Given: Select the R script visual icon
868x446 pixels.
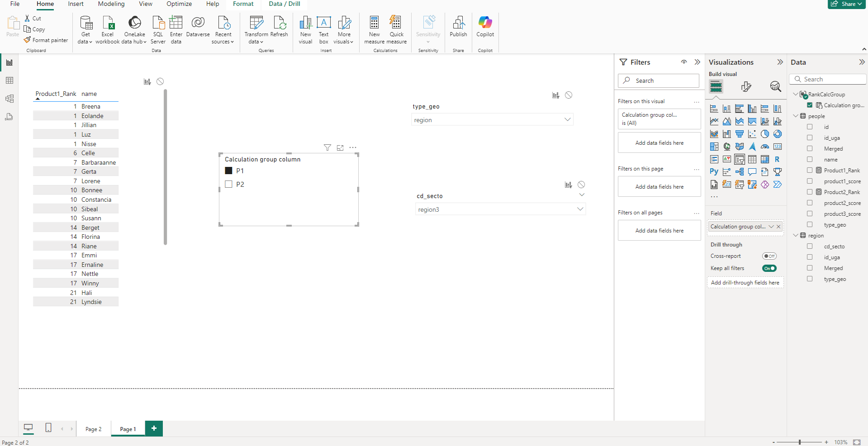Looking at the screenshot, I should (x=778, y=159).
